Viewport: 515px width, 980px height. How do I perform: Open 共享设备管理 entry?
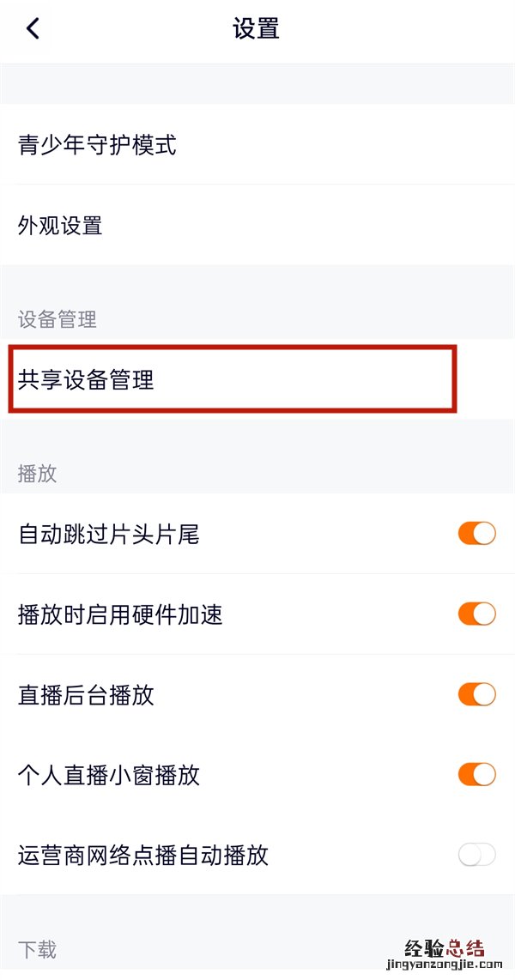pyautogui.click(x=86, y=379)
